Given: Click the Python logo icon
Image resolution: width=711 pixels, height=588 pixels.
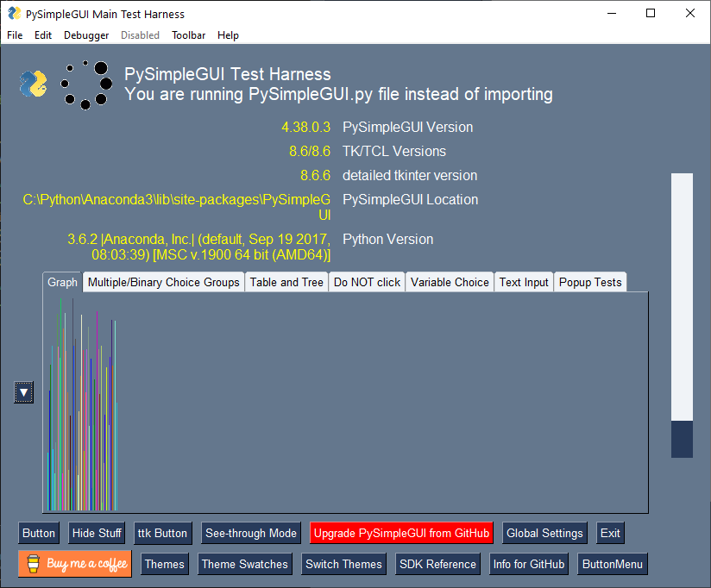Looking at the screenshot, I should click(x=32, y=84).
